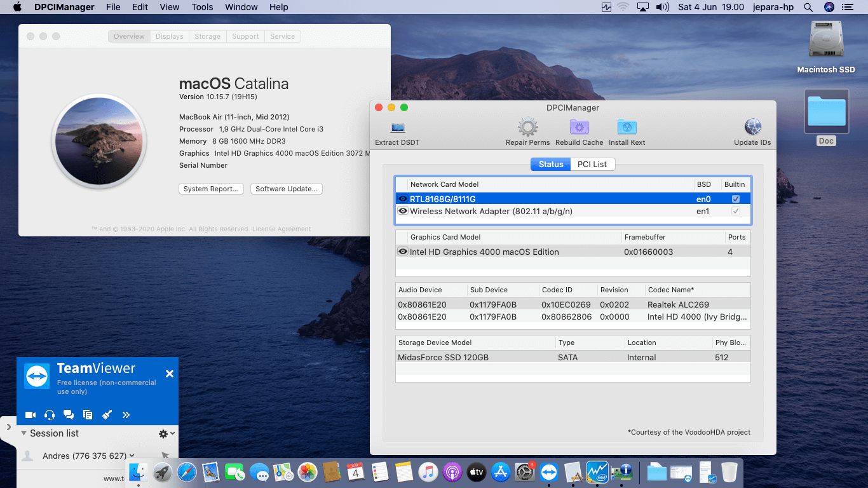Click the Rebuild Cache folder icon
868x488 pixels.
579,128
